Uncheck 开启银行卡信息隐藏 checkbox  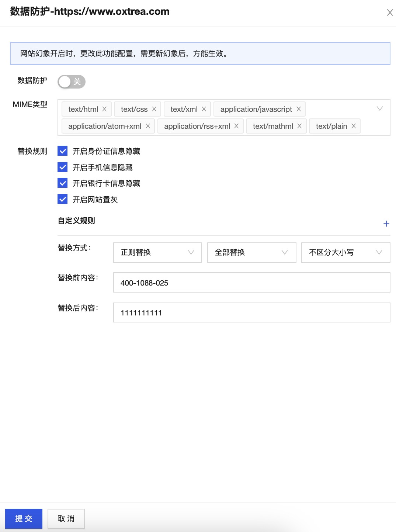tap(63, 183)
